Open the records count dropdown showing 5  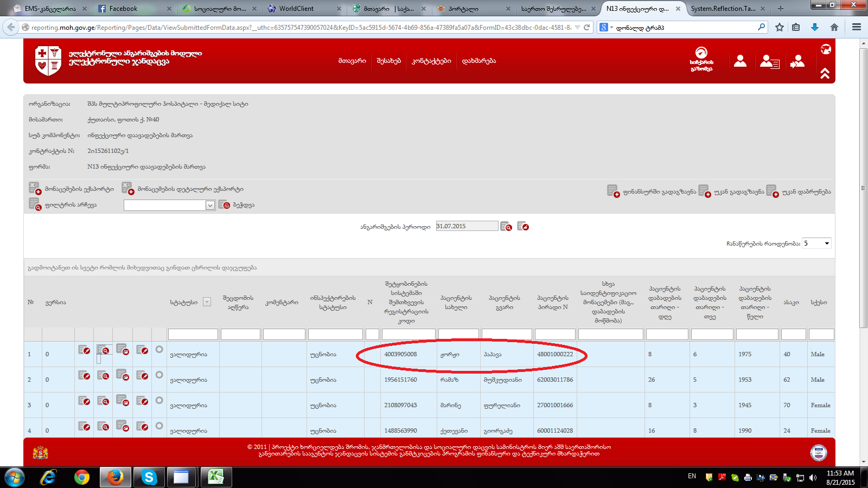tap(817, 243)
